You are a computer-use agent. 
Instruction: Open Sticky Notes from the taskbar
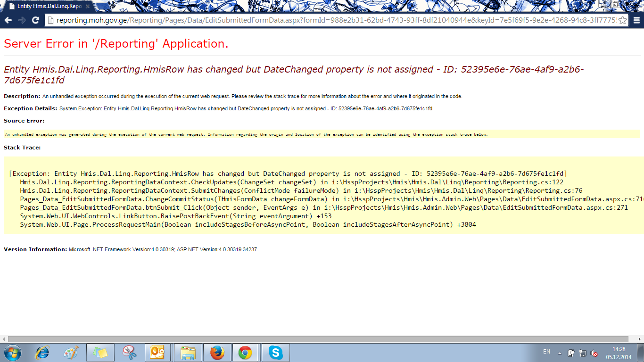coord(100,353)
